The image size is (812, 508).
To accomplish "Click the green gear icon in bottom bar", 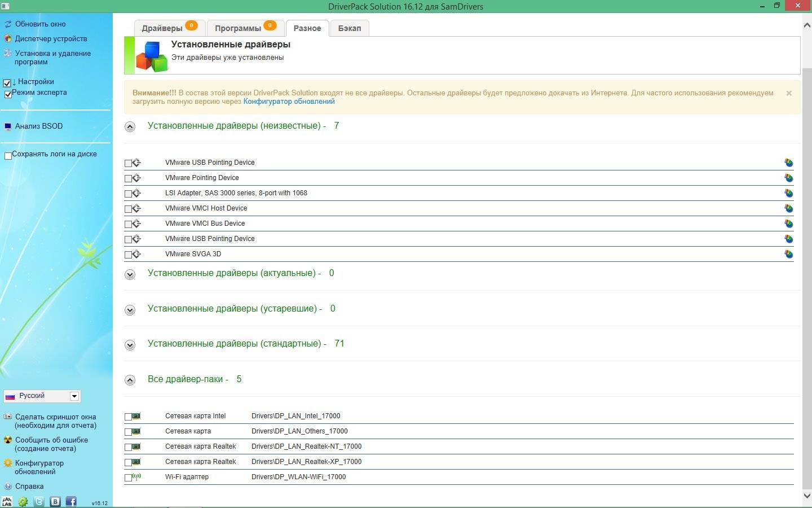I will click(23, 501).
